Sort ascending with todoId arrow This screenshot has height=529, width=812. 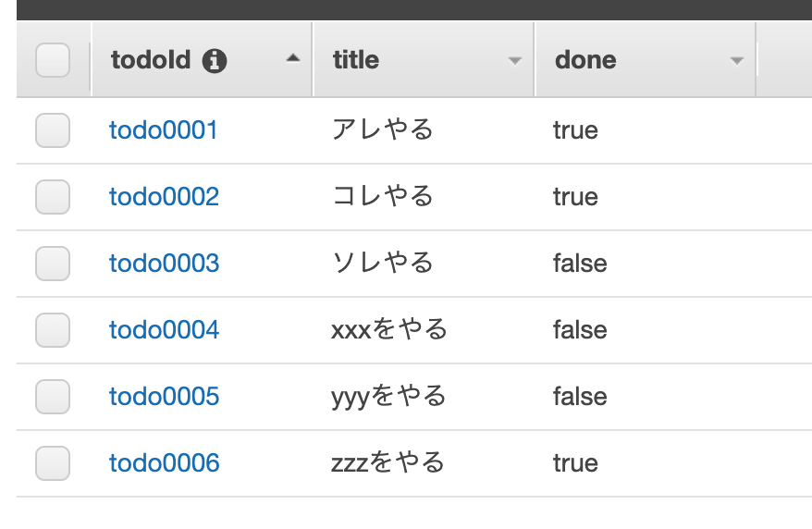click(x=293, y=58)
